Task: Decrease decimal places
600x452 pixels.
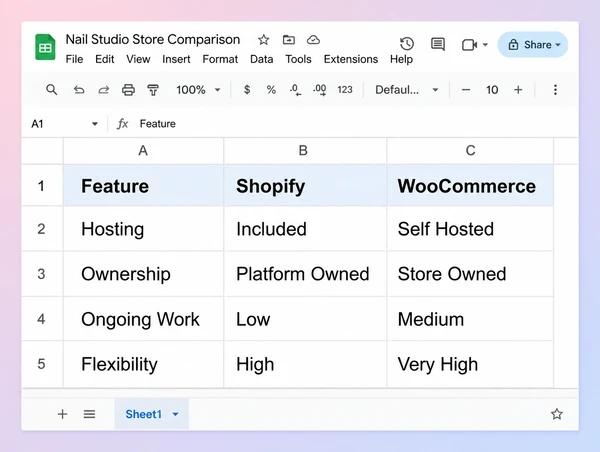Action: (x=295, y=90)
